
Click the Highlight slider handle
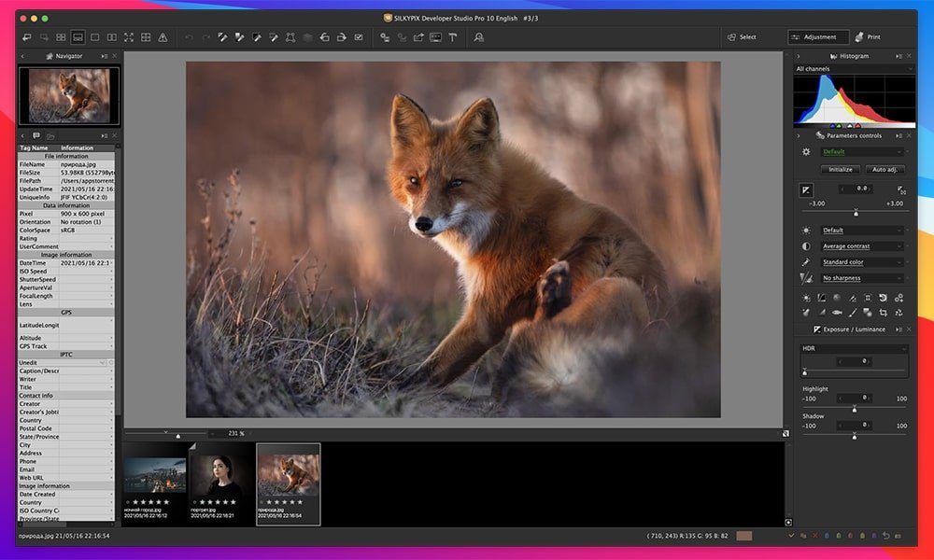pyautogui.click(x=854, y=409)
